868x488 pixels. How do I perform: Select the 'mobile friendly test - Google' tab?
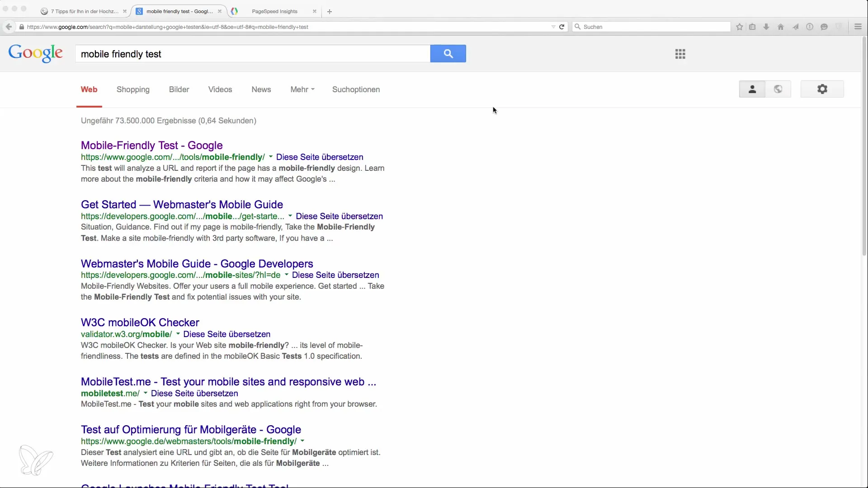(179, 12)
